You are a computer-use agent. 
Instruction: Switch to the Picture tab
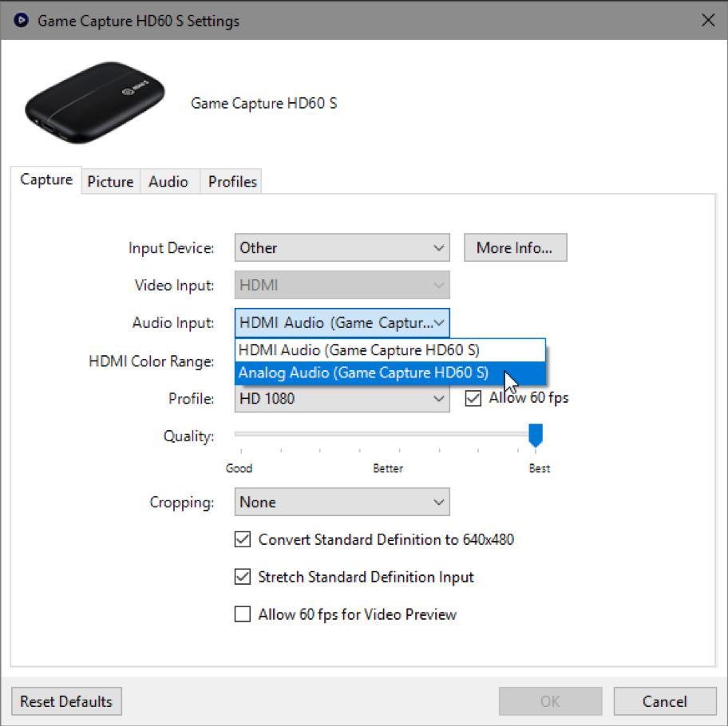click(110, 182)
